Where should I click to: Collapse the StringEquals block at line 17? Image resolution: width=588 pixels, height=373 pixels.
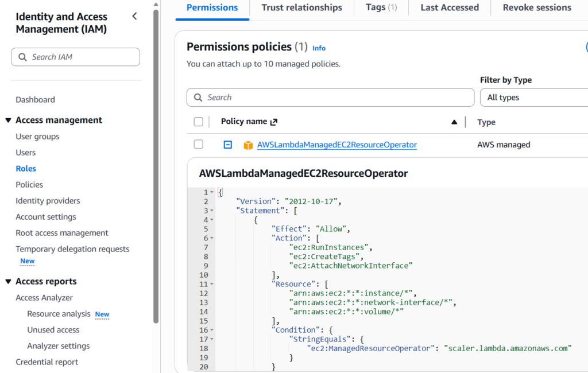click(x=212, y=339)
